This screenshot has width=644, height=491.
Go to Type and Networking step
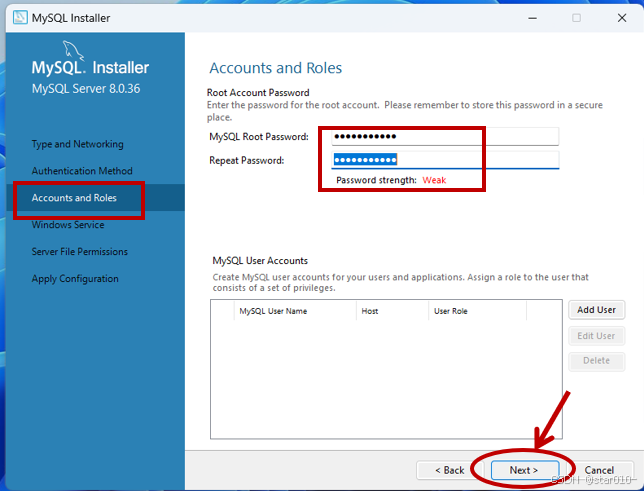(78, 144)
